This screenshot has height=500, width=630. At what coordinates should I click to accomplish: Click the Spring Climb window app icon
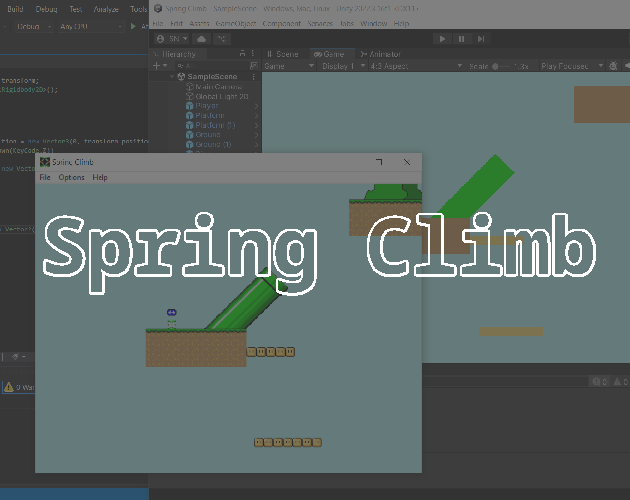45,162
